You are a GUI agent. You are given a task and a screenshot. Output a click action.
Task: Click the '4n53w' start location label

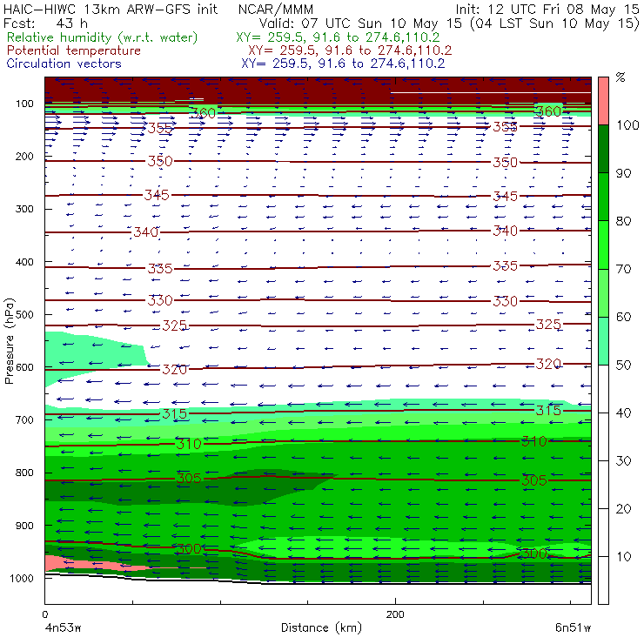pos(63,628)
